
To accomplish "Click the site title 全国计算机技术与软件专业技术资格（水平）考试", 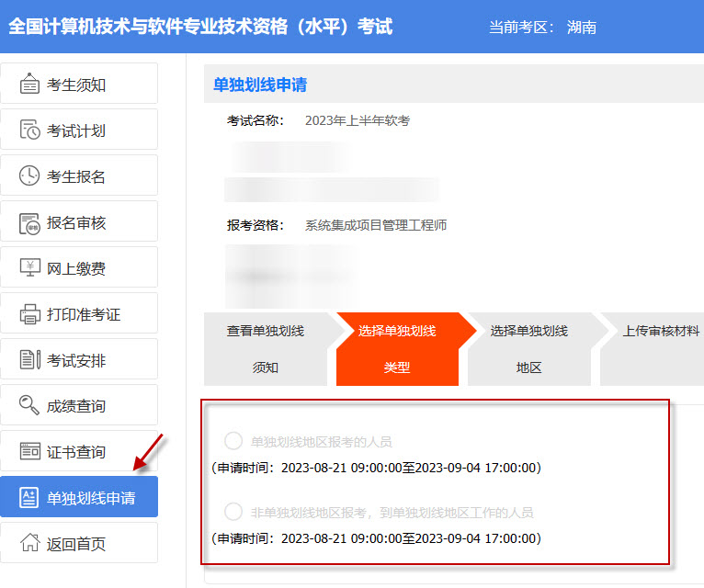I will 200,27.
